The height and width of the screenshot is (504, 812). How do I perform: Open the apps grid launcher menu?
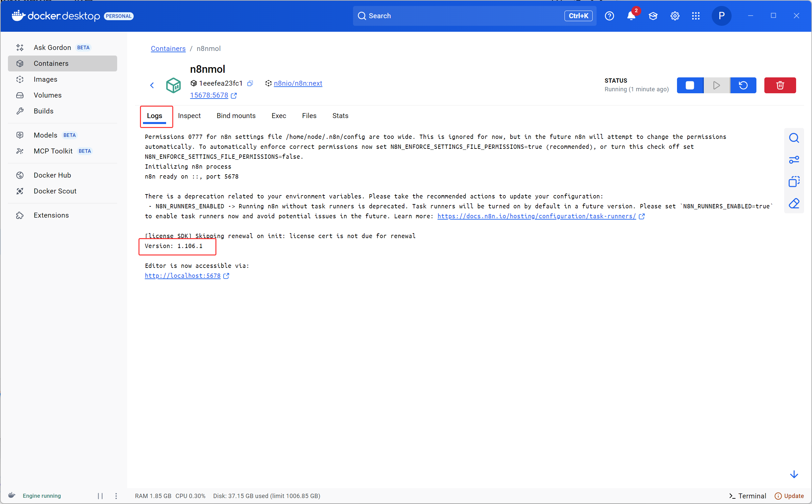pyautogui.click(x=696, y=16)
